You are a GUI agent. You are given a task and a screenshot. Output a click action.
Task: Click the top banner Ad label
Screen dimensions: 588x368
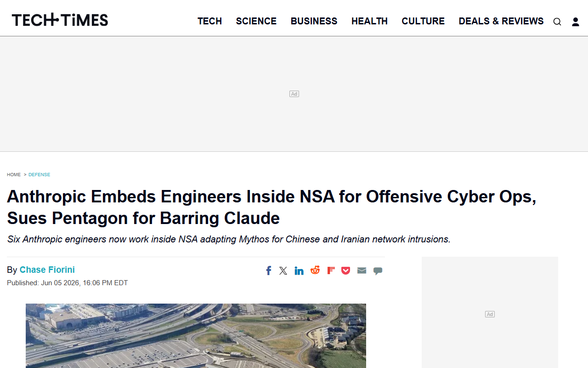tap(294, 94)
